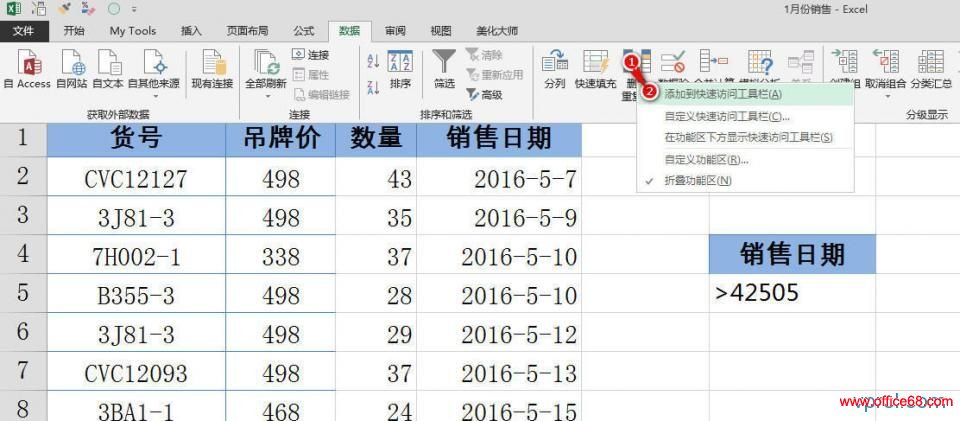Click the greyed 属性 properties button
Screen dimensions: 960x421
[312, 75]
